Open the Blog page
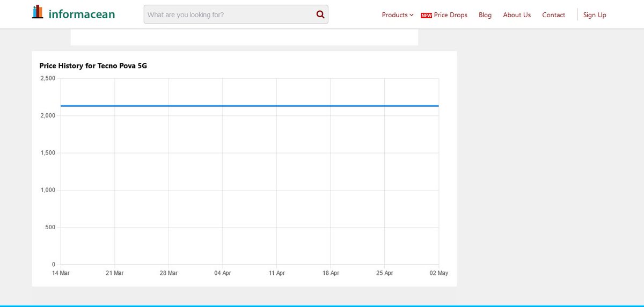644x307 pixels. pos(485,15)
